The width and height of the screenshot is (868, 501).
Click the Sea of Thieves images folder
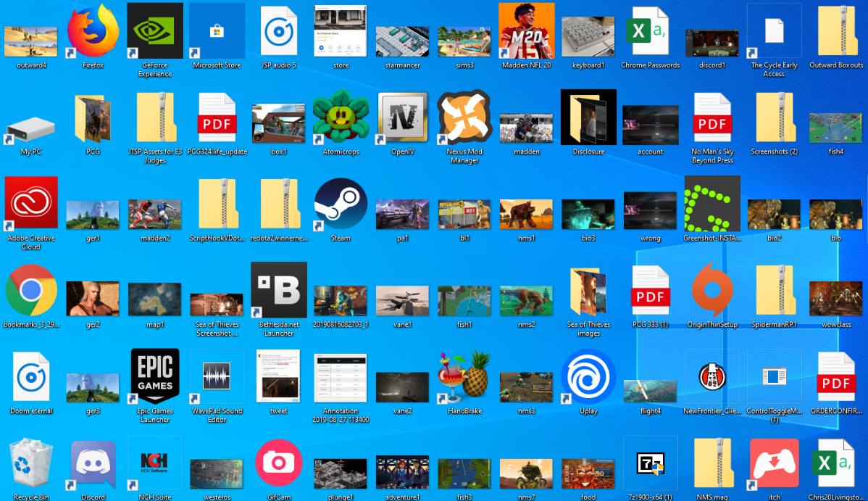(588, 291)
